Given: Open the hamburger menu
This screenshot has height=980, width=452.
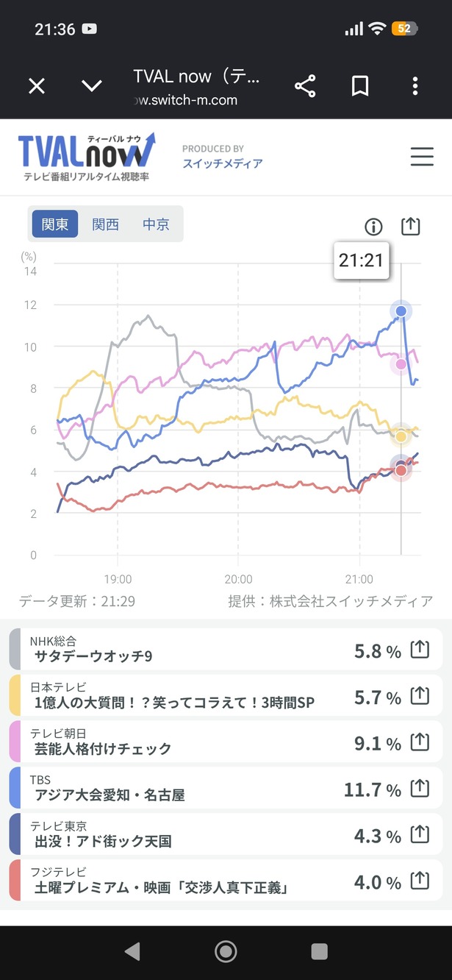Looking at the screenshot, I should [x=422, y=157].
